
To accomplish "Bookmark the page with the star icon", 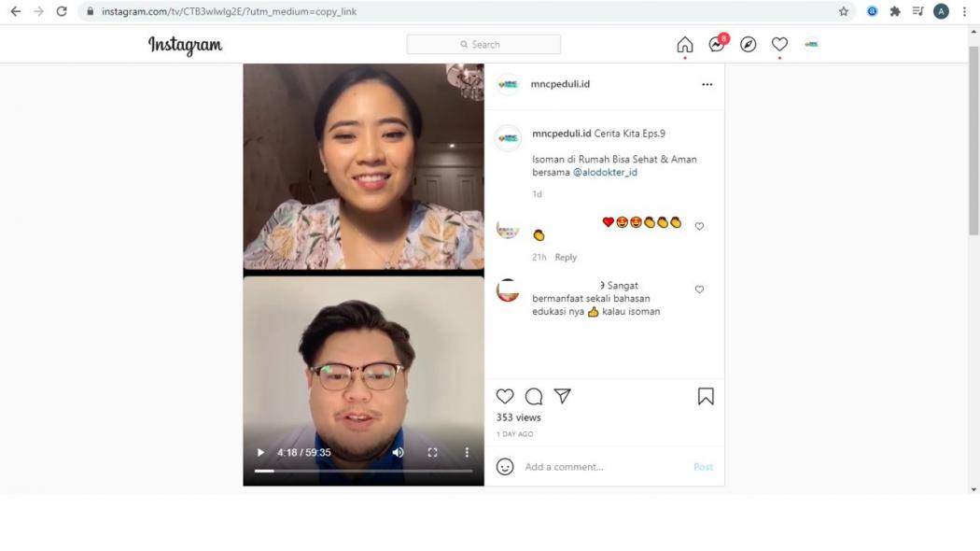I will point(844,10).
